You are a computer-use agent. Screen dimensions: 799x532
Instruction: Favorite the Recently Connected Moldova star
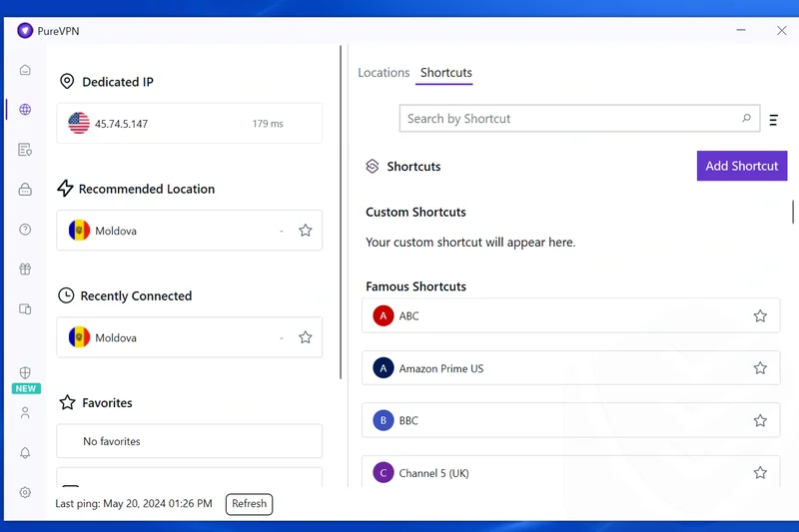(x=306, y=337)
